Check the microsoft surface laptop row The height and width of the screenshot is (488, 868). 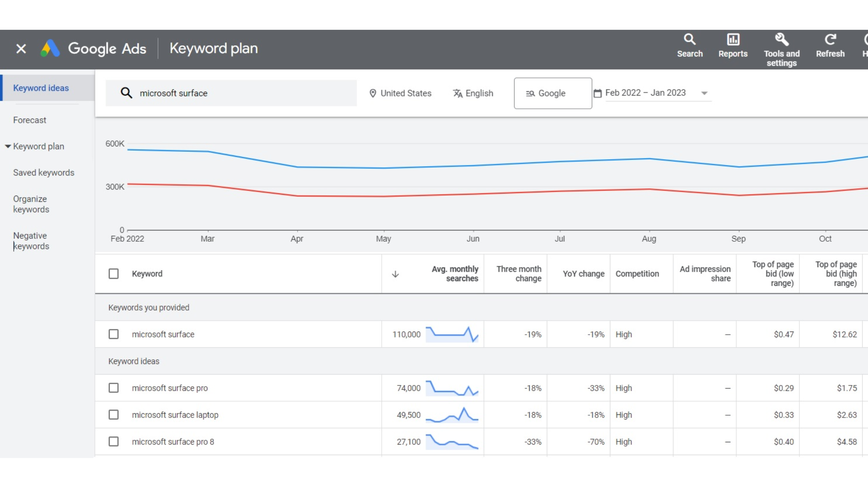114,415
